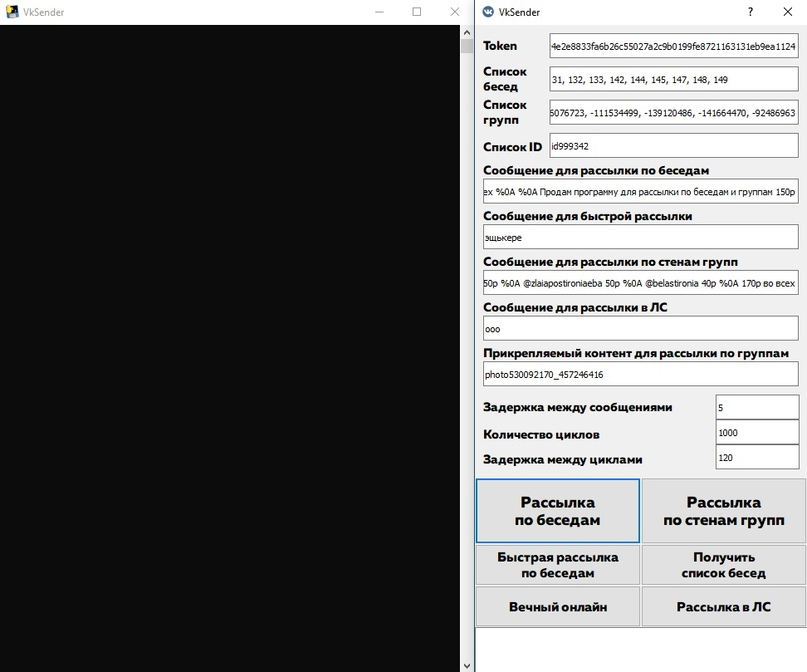Click the console scrollbar up arrow
The image size is (807, 672).
point(467,32)
